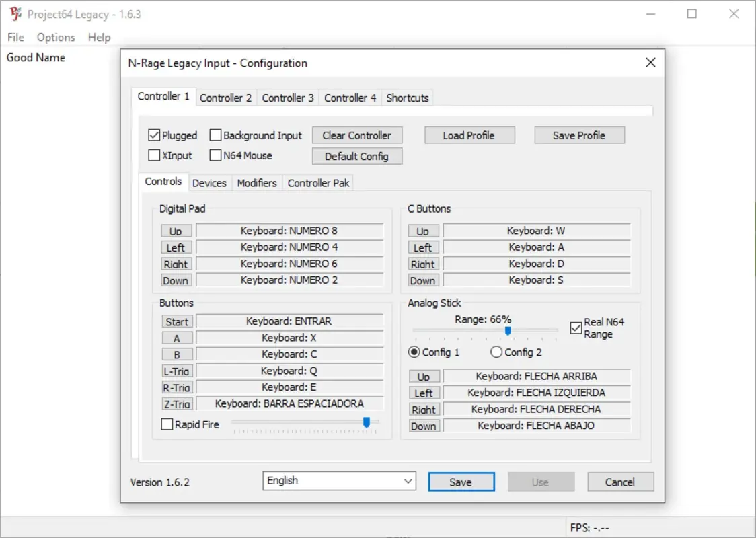Toggle the N64 Mouse option

(215, 155)
